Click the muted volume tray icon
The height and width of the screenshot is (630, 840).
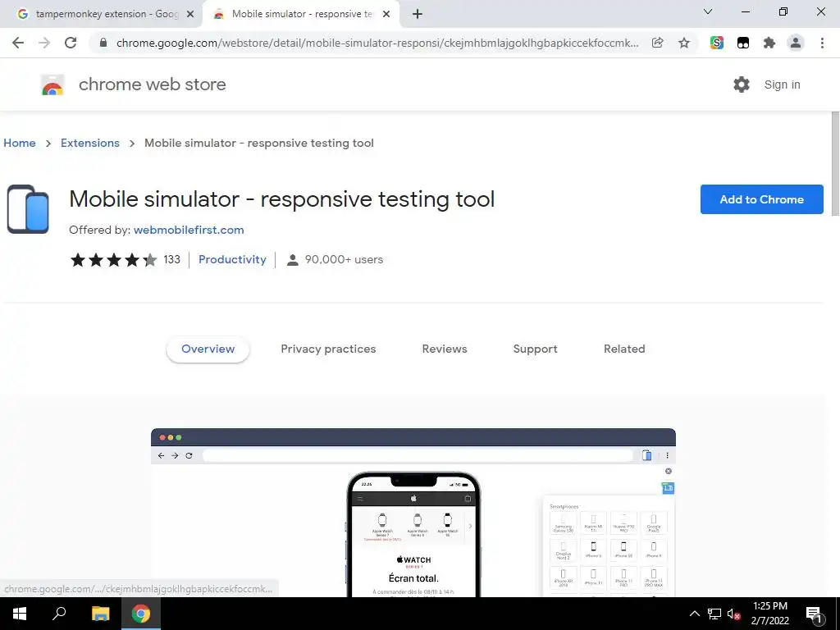tap(734, 614)
